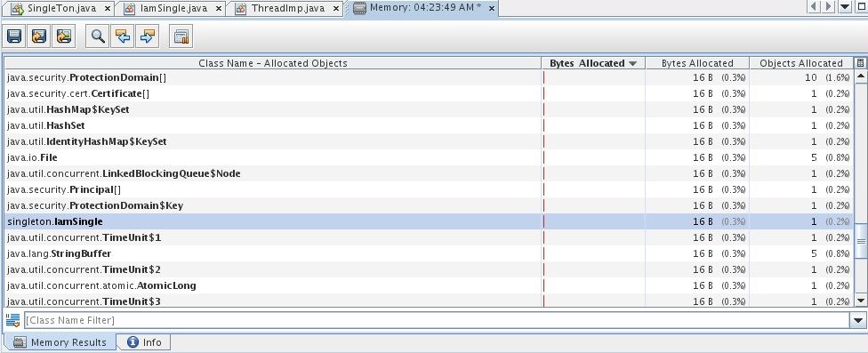Select the java.util.concurrent.TimeUnit$3 row
This screenshot has height=353, width=868.
[x=429, y=301]
